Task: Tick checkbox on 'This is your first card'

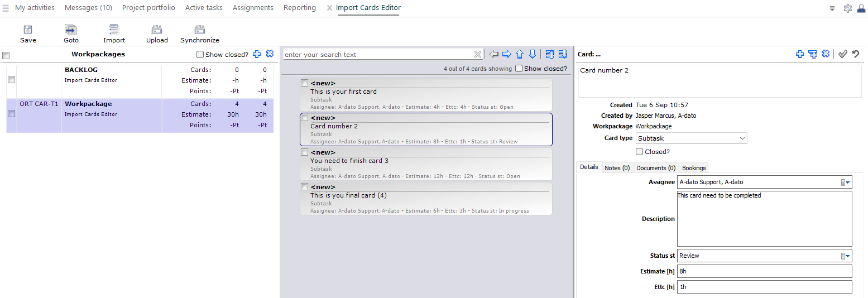Action: [304, 83]
